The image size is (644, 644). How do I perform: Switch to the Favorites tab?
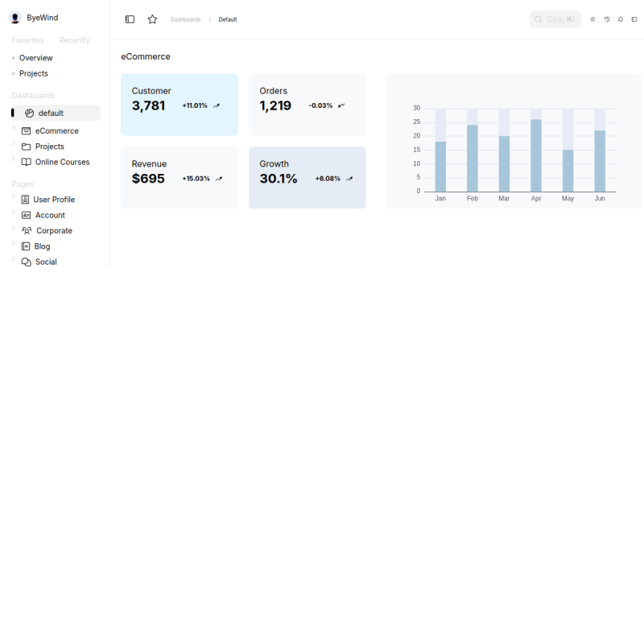(x=27, y=39)
